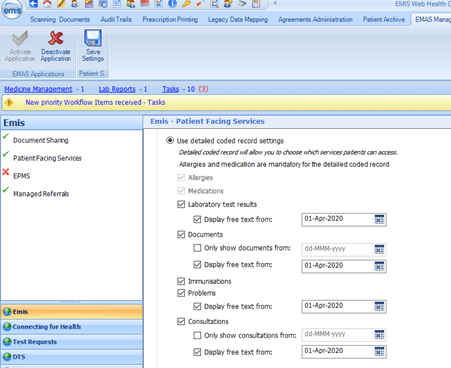Select Patient Facing Services in Emis list
This screenshot has height=368, width=451.
point(47,158)
